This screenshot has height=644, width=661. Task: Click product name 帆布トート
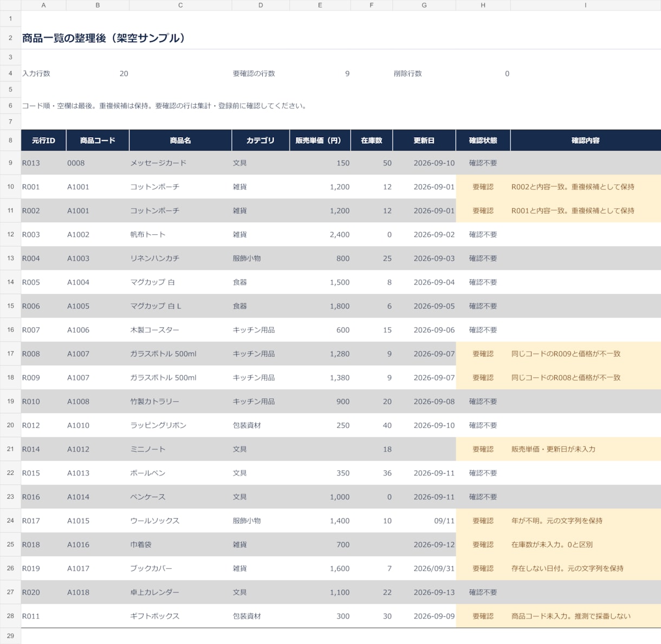pyautogui.click(x=148, y=235)
